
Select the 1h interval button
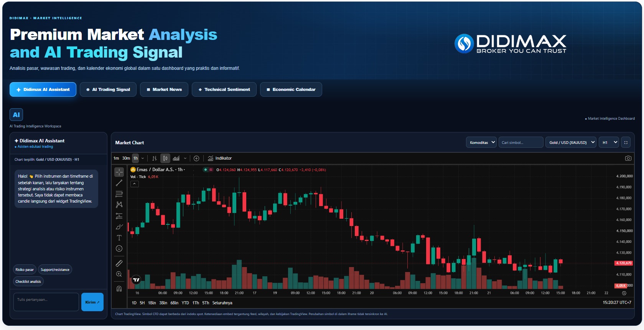(x=135, y=158)
